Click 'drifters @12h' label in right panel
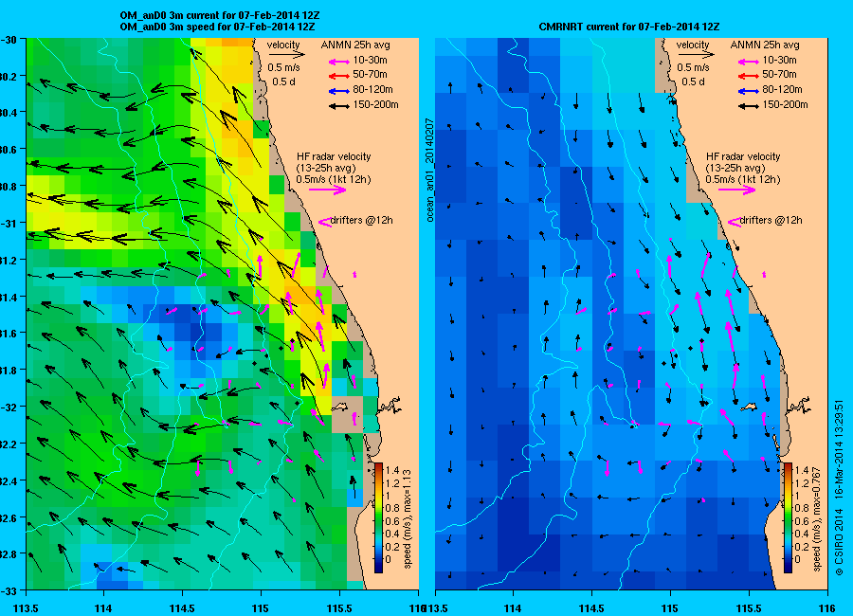Screen dimensions: 853x616 click(771, 221)
